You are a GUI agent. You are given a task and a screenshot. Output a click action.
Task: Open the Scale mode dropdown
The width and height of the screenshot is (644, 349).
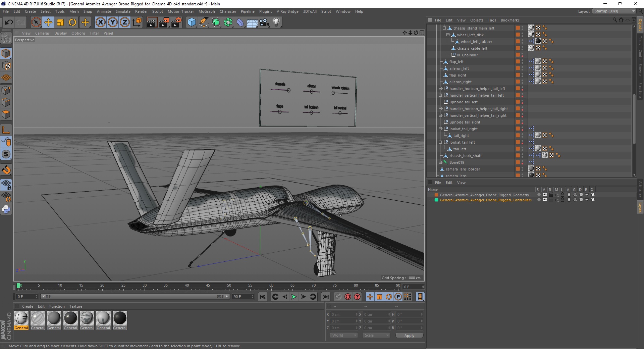376,335
